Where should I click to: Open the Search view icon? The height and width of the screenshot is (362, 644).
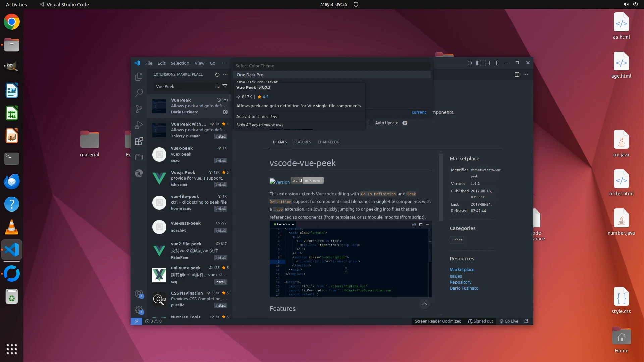[139, 93]
